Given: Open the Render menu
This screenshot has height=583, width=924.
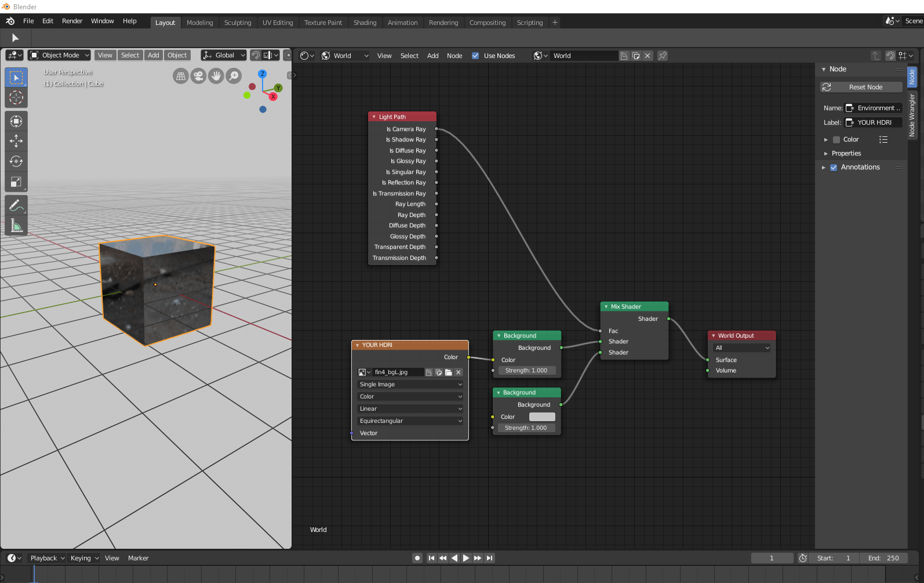Looking at the screenshot, I should pyautogui.click(x=72, y=21).
